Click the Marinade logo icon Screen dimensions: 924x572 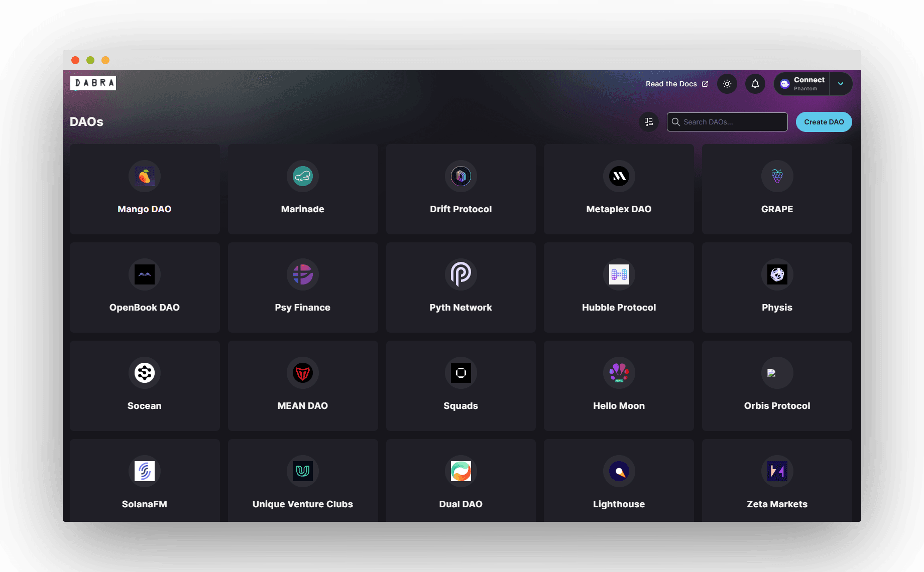coord(303,176)
